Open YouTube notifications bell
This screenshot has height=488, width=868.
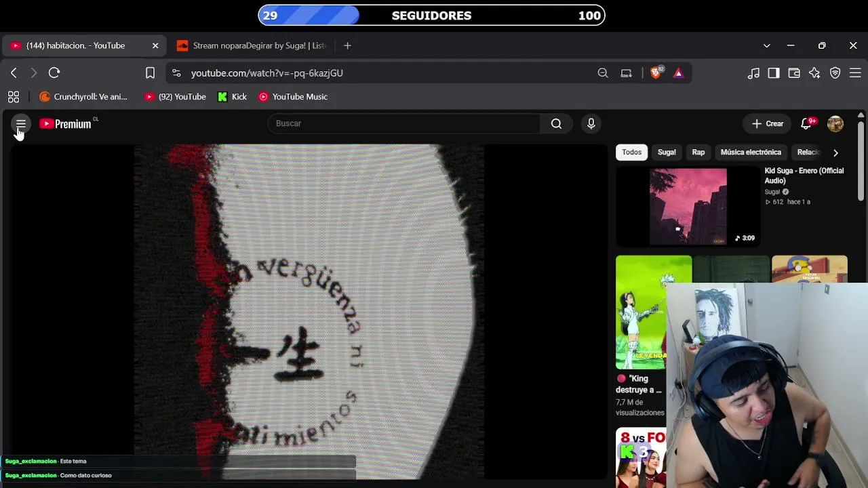pos(807,124)
